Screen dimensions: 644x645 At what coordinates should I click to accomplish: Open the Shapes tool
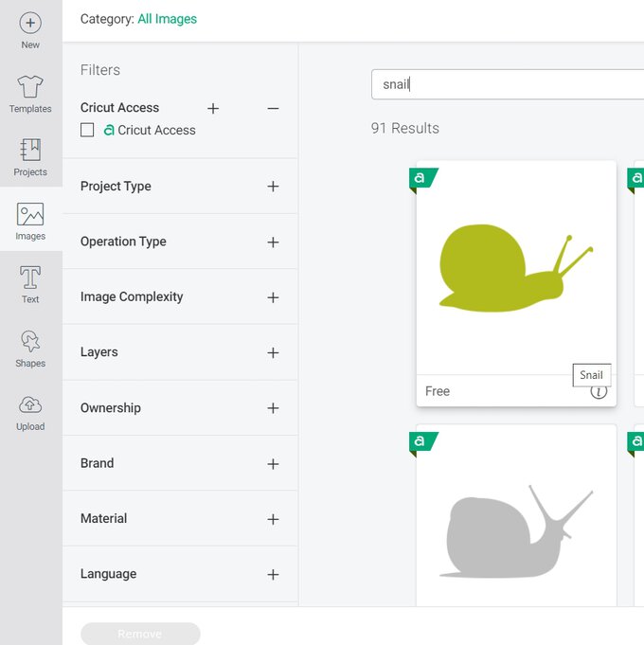30,342
